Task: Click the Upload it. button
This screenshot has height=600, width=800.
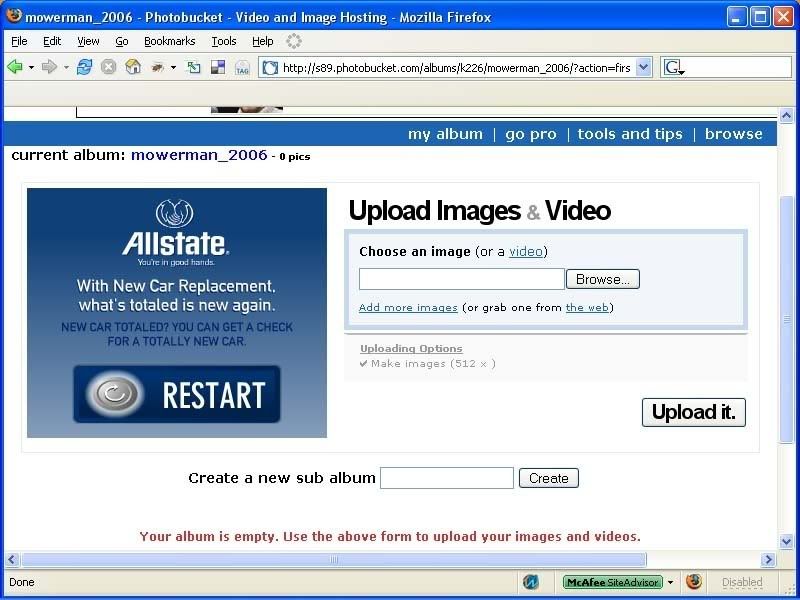Action: point(693,412)
